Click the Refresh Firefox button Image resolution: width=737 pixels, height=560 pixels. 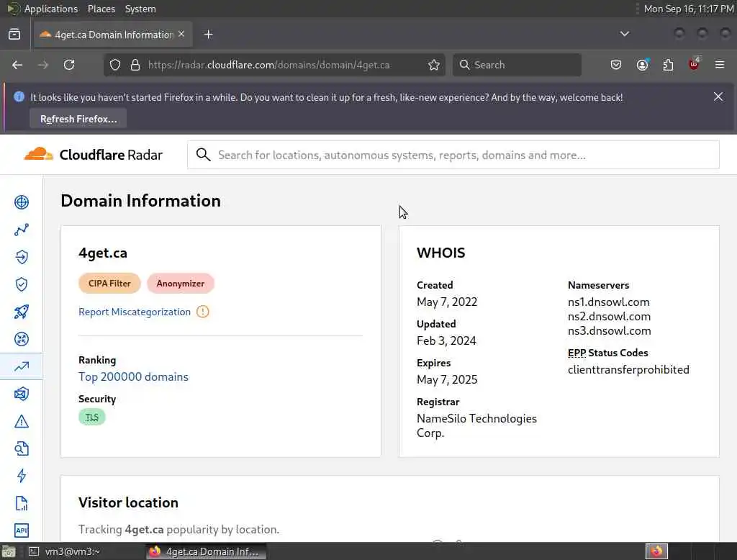[x=78, y=119]
